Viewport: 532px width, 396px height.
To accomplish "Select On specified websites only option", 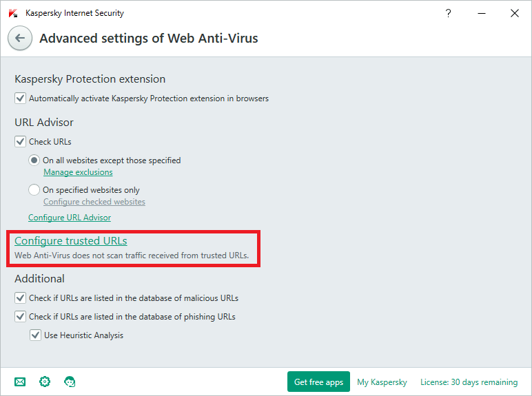I will click(34, 190).
